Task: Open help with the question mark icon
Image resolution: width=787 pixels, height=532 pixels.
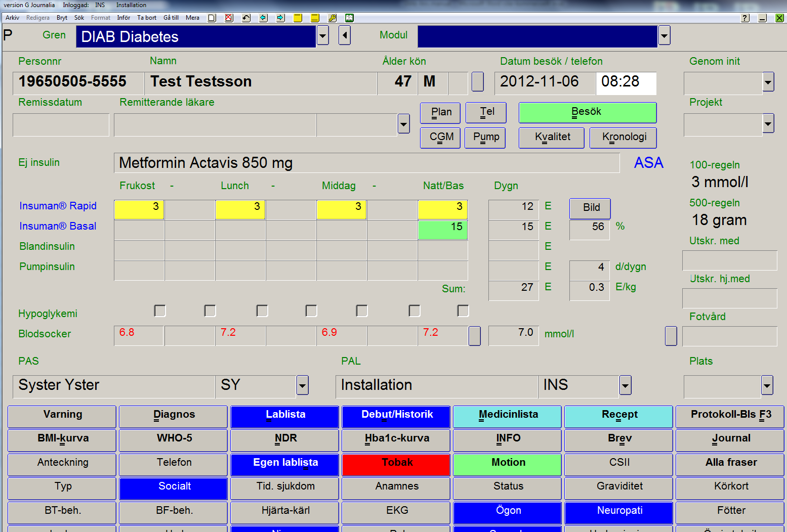Action: [x=745, y=18]
